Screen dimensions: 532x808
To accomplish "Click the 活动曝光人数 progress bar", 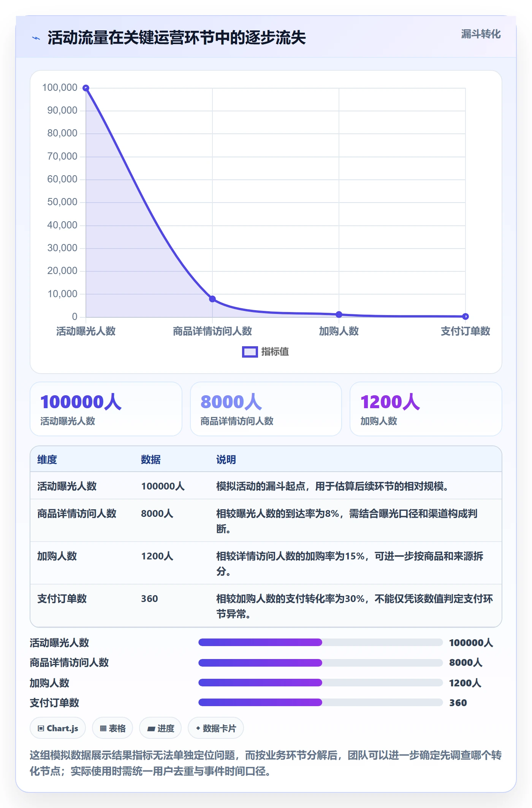I will pos(320,642).
